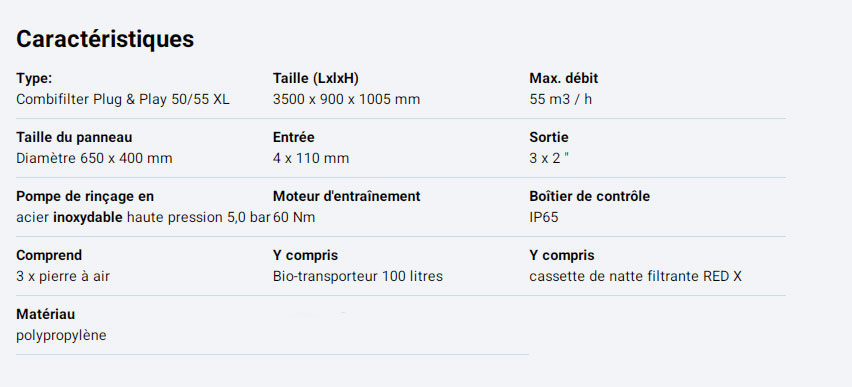Select the Moteur d'entraînement label
The height and width of the screenshot is (387, 852).
coord(347,196)
